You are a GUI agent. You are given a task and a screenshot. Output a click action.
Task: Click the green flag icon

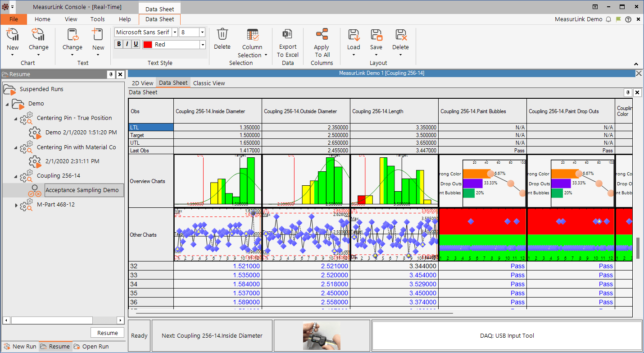(618, 19)
